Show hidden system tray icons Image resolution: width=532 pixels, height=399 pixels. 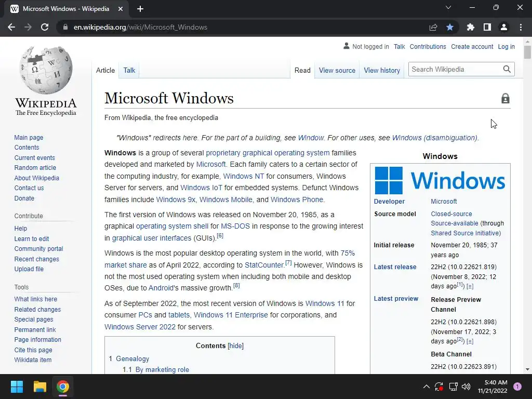(x=427, y=387)
